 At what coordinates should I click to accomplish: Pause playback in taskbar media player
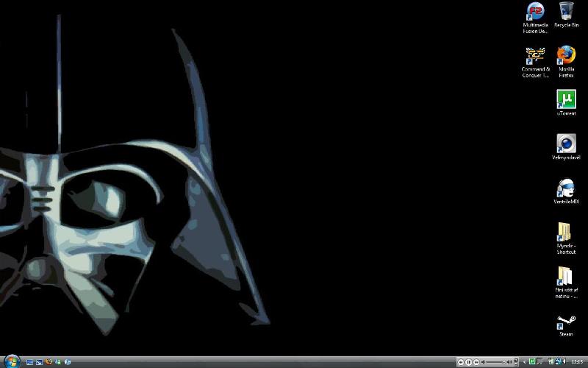(468, 362)
